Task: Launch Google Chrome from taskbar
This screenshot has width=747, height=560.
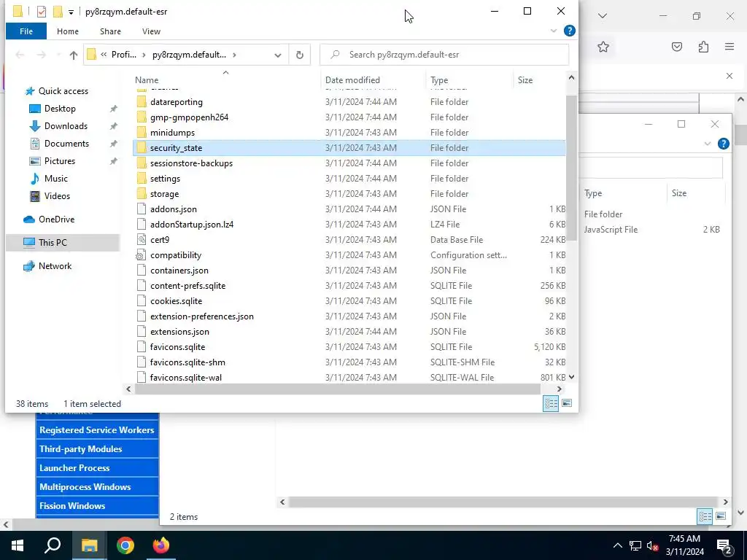Action: tap(125, 545)
